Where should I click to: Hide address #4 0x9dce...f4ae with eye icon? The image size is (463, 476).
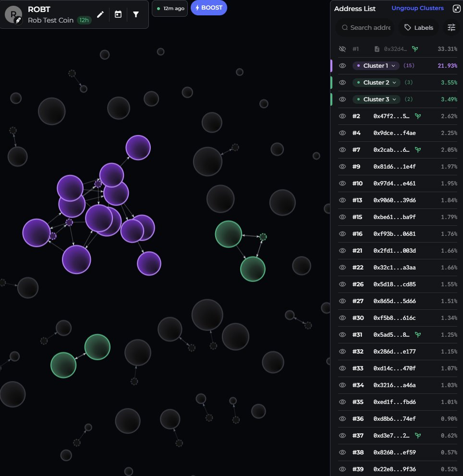[x=342, y=133]
